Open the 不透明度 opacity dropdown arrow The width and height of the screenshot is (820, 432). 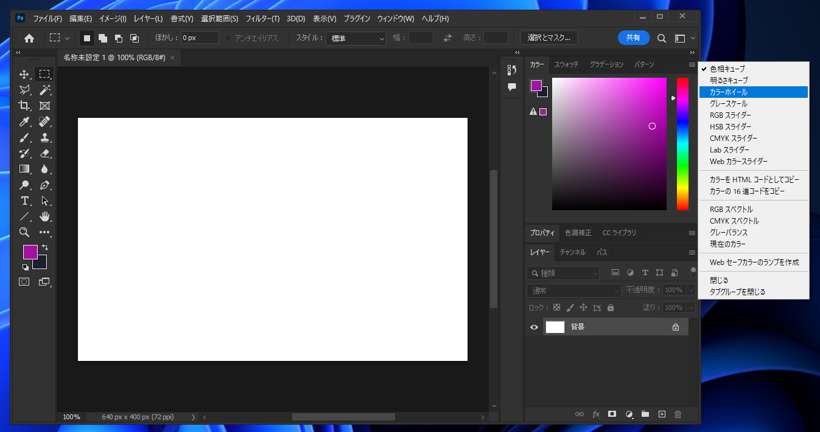pyautogui.click(x=691, y=290)
